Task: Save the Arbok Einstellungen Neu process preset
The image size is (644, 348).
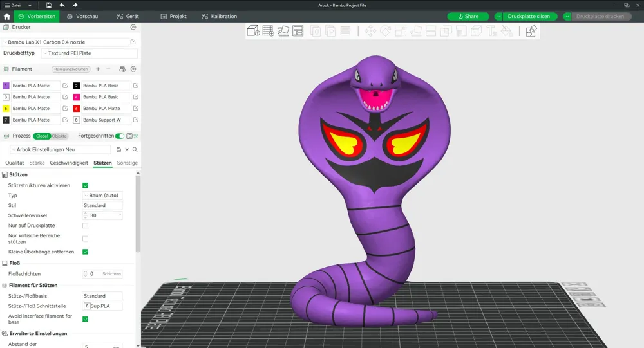Action: pyautogui.click(x=118, y=149)
